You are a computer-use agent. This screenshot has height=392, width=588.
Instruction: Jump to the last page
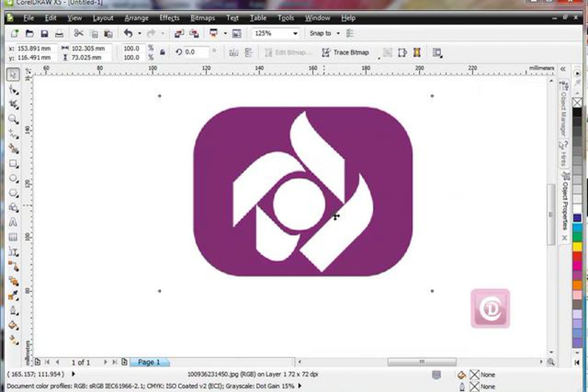[114, 362]
